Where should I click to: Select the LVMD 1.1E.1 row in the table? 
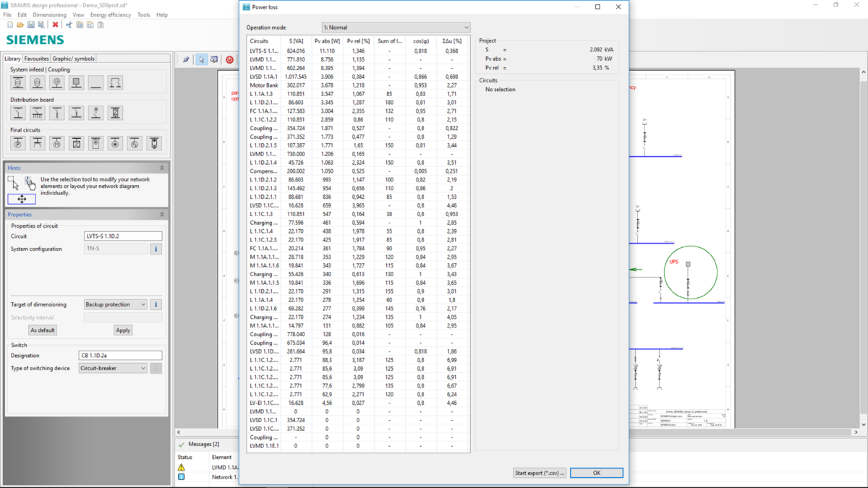pos(358,446)
